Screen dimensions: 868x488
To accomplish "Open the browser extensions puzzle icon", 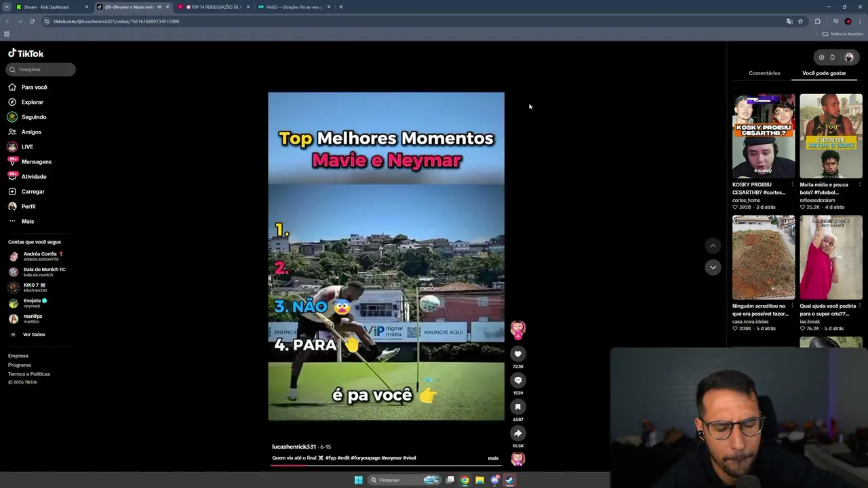I will point(818,21).
